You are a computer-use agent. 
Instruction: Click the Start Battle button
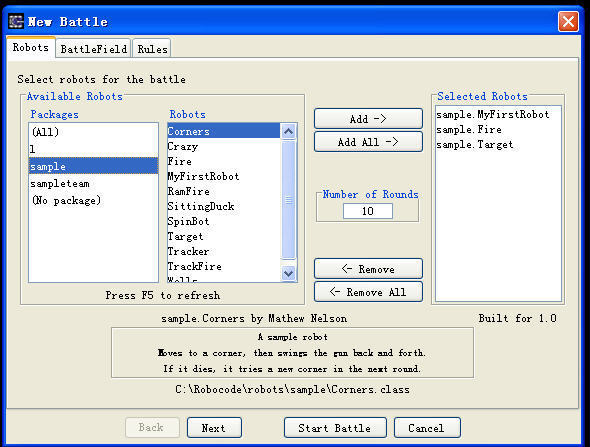[x=335, y=428]
